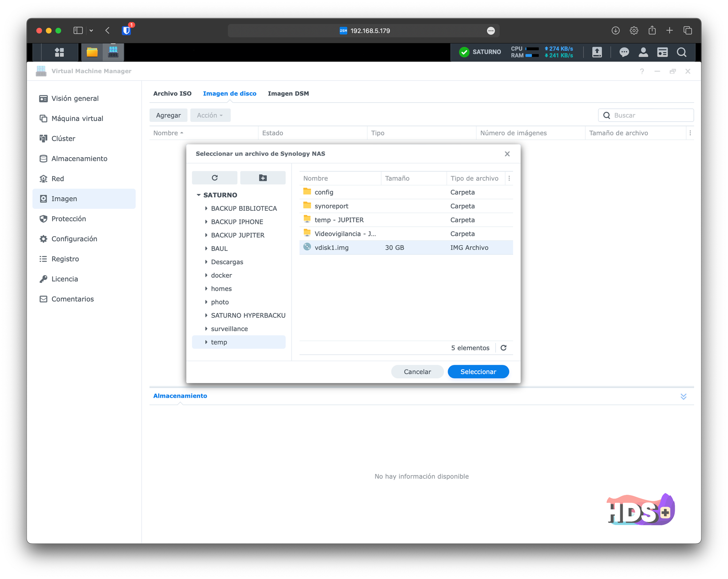728x579 pixels.
Task: Open Almacenamiento in sidebar
Action: pos(84,159)
